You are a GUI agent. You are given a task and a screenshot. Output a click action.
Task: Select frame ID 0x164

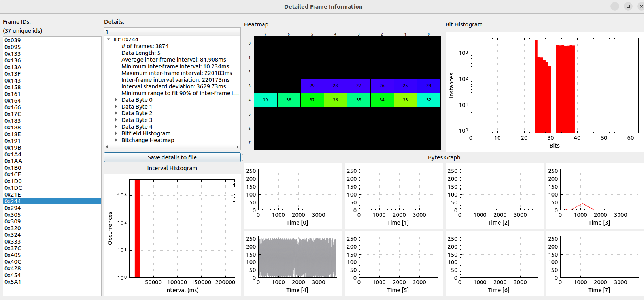(x=52, y=101)
